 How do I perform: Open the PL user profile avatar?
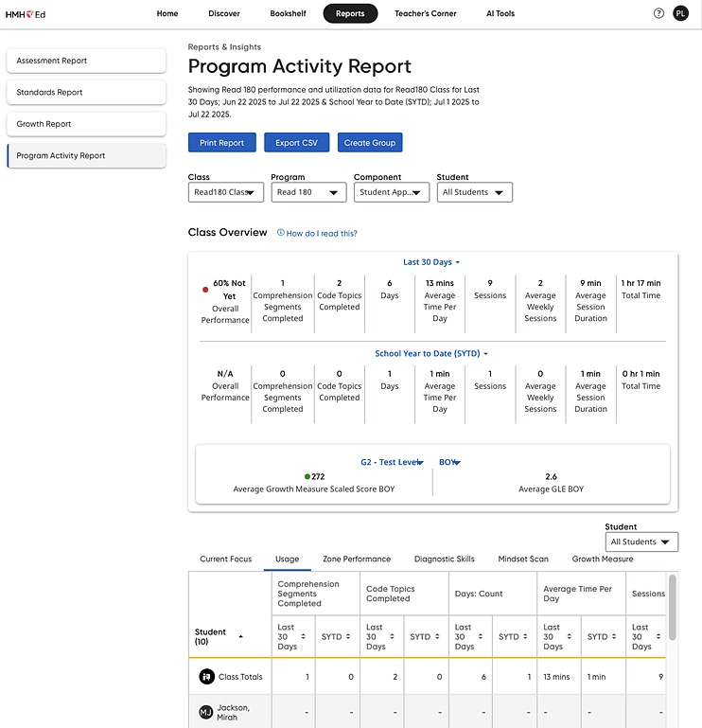coord(680,13)
